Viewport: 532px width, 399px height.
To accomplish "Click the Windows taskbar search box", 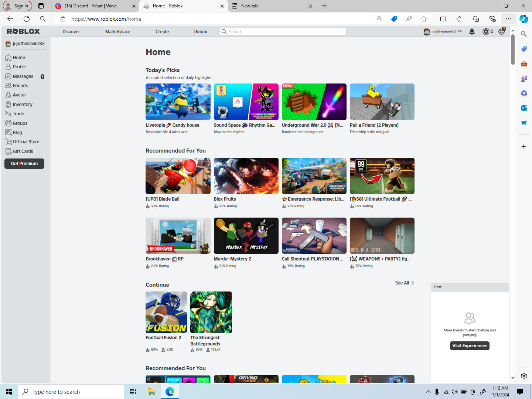I will (71, 392).
